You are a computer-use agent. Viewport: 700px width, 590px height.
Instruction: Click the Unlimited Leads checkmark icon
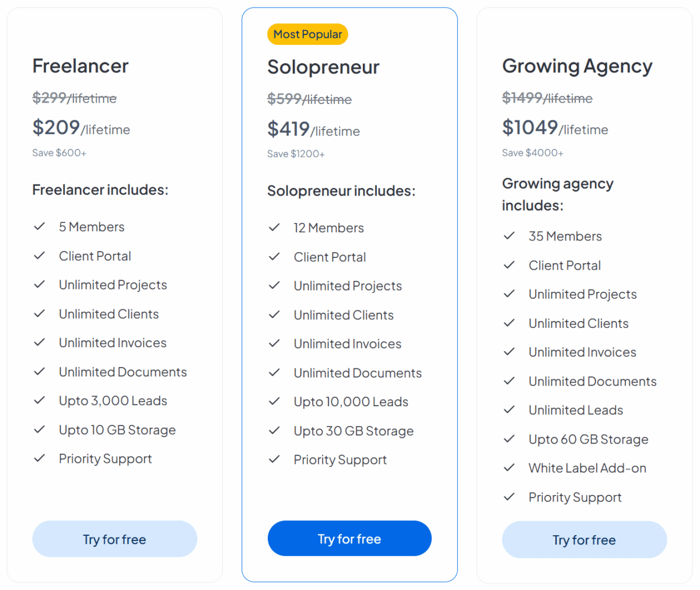pos(509,410)
